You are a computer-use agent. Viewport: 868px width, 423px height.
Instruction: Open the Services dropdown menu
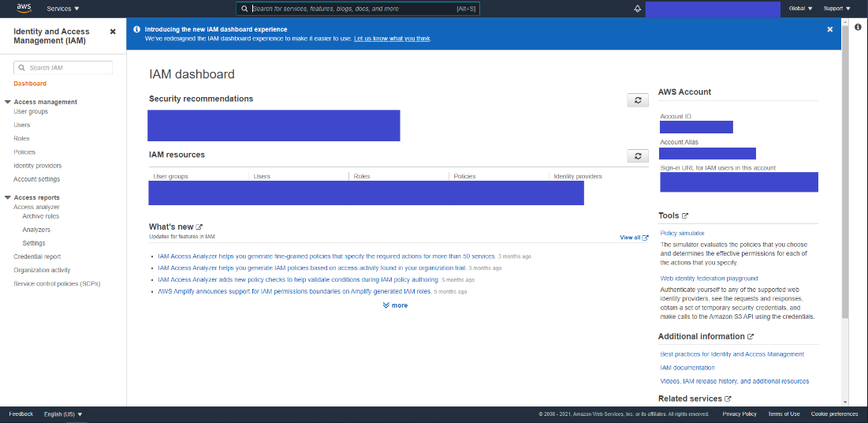click(x=63, y=9)
